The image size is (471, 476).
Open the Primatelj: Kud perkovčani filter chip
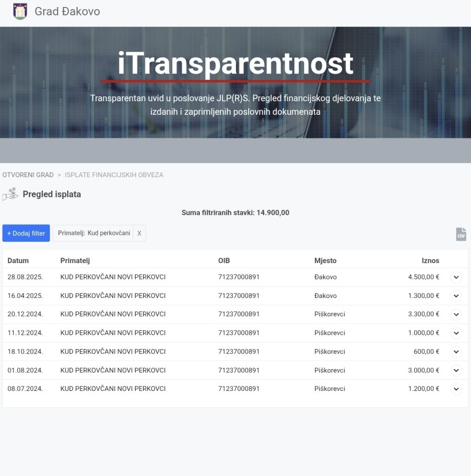pyautogui.click(x=93, y=233)
